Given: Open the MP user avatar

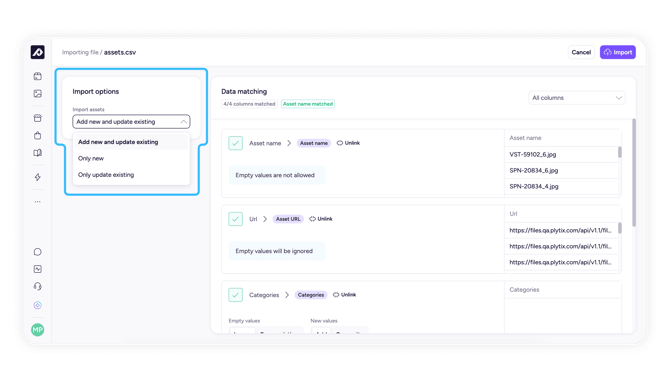Looking at the screenshot, I should (x=38, y=329).
